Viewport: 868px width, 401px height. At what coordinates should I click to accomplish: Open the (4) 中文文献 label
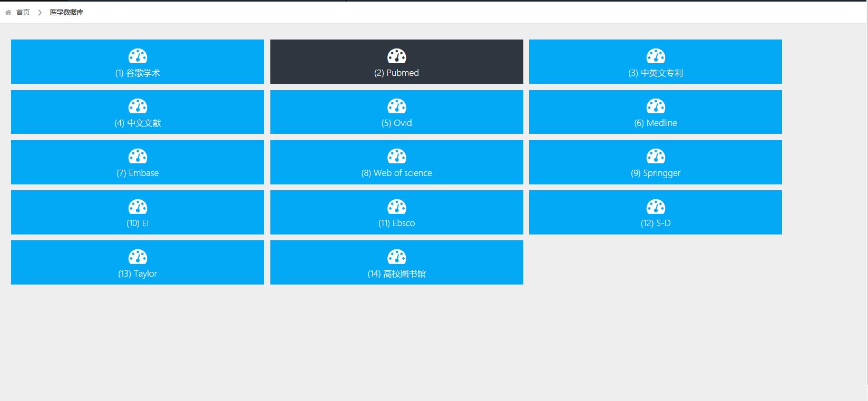[138, 123]
